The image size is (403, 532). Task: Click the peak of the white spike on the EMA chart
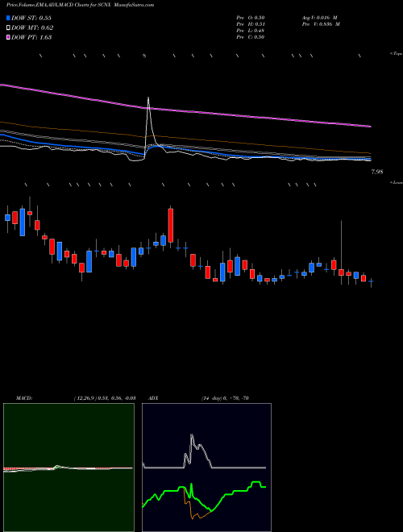(148, 98)
